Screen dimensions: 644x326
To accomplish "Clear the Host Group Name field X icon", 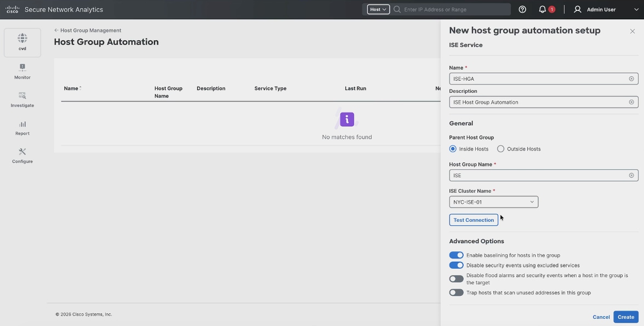I will coord(631,176).
